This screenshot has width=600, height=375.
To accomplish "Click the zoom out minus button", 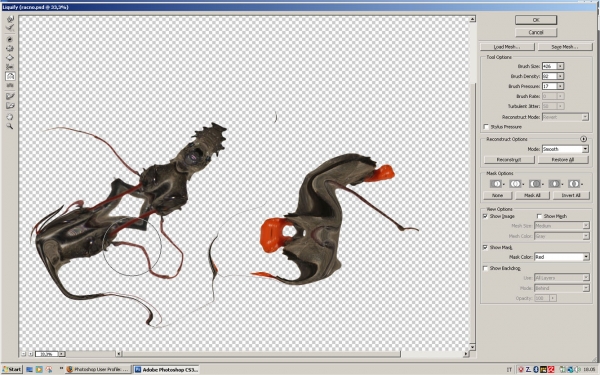I will [x=24, y=354].
